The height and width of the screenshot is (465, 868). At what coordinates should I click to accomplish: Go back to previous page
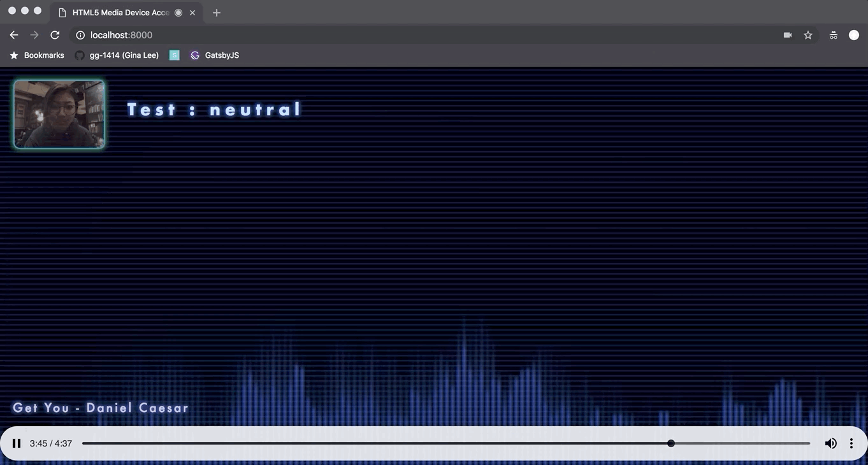pos(14,35)
